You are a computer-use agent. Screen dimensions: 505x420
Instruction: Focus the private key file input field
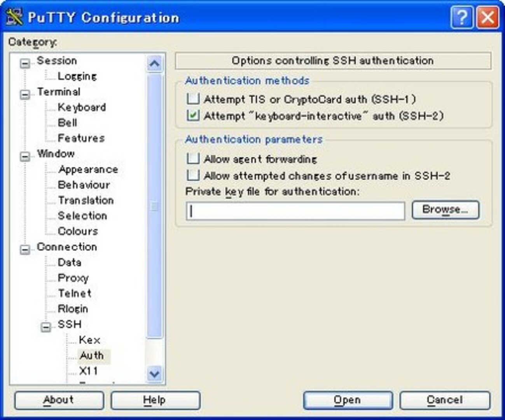pos(295,211)
